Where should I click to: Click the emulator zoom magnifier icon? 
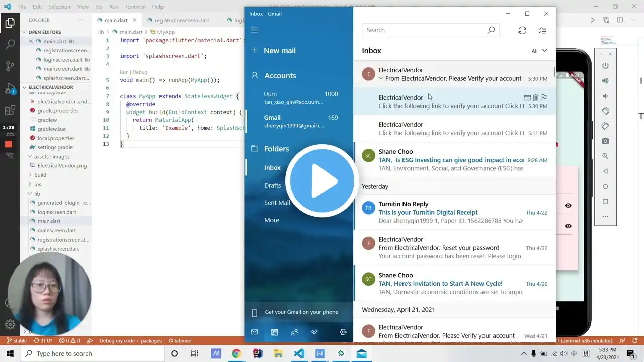(x=605, y=156)
